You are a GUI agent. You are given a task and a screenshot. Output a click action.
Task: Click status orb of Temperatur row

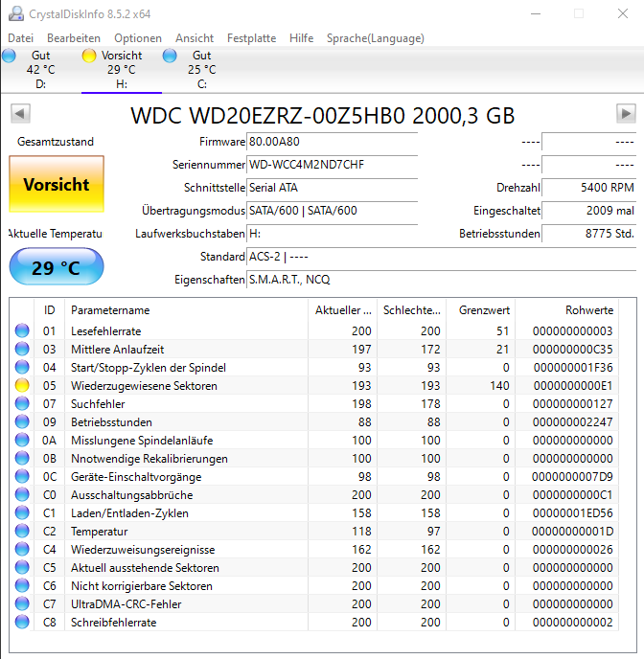click(x=22, y=532)
